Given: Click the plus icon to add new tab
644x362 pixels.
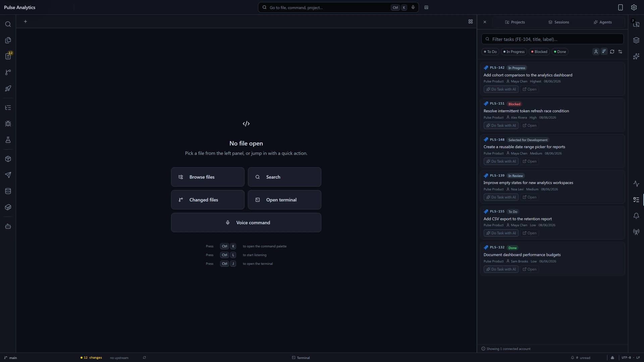Looking at the screenshot, I should click(25, 21).
